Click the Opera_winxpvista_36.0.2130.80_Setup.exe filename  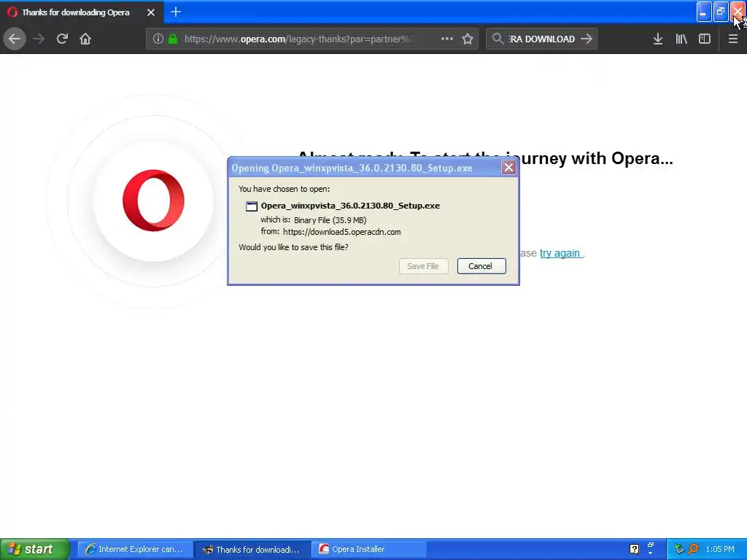(350, 206)
